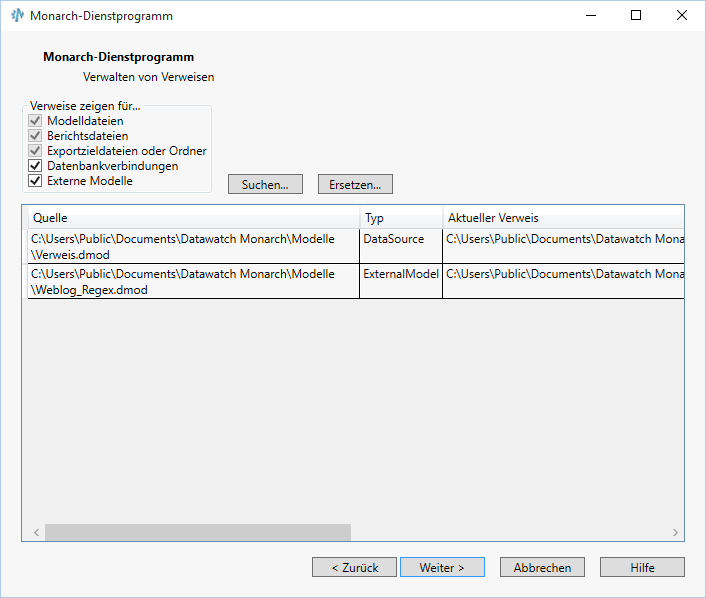Image resolution: width=706 pixels, height=598 pixels.
Task: Click the Suchen... button
Action: (x=265, y=185)
